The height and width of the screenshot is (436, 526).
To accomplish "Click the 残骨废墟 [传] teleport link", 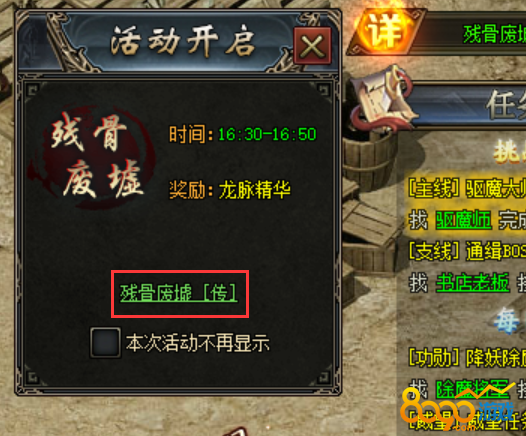I will coord(179,293).
